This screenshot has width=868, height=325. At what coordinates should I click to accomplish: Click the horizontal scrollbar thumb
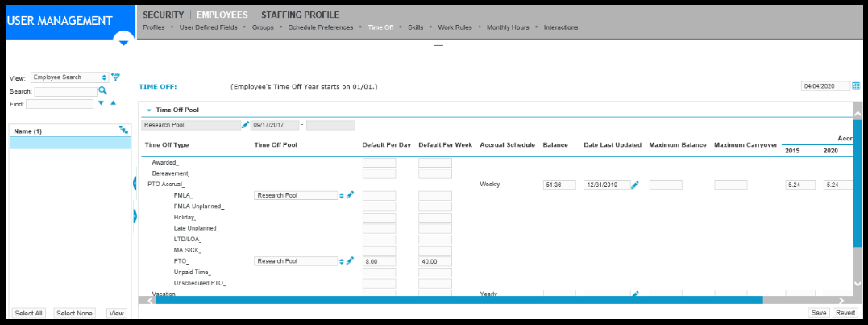[459, 300]
